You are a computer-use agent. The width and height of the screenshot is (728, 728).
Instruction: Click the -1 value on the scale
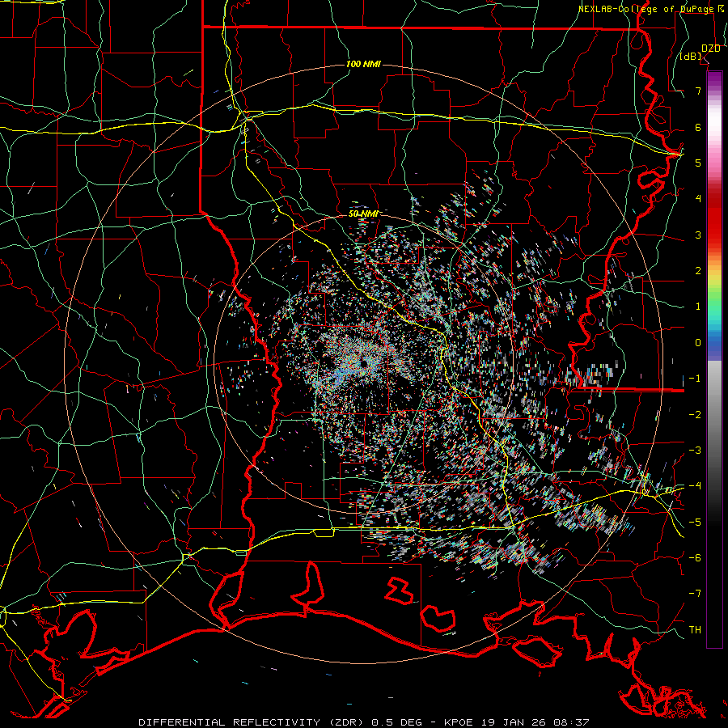[695, 379]
